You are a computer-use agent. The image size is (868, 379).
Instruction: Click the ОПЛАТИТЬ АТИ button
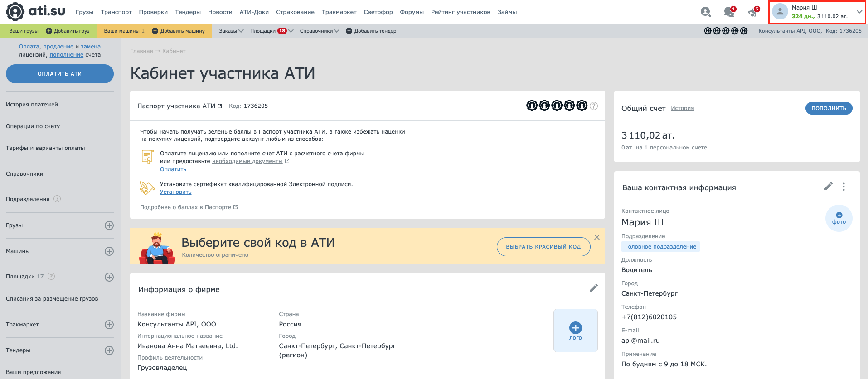(60, 74)
